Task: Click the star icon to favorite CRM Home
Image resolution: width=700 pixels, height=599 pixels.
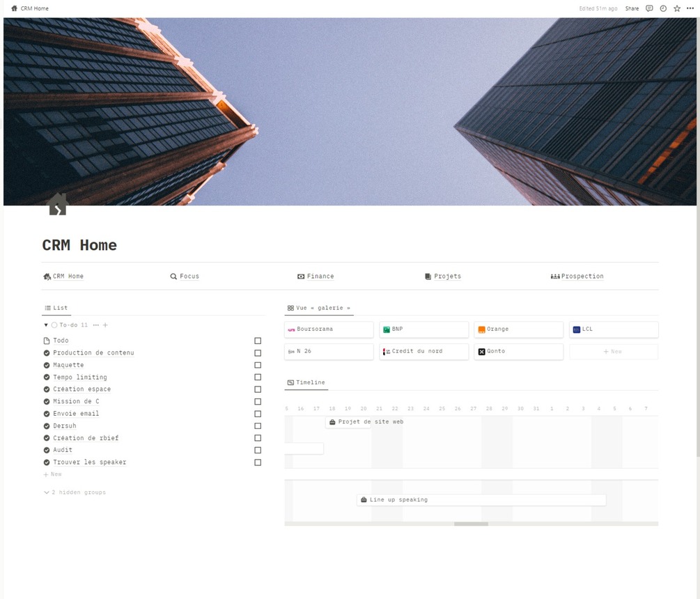Action: click(676, 8)
